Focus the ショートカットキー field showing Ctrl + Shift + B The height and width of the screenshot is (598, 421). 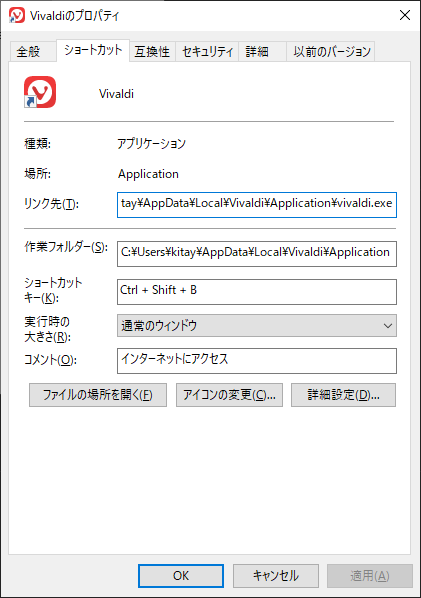257,292
